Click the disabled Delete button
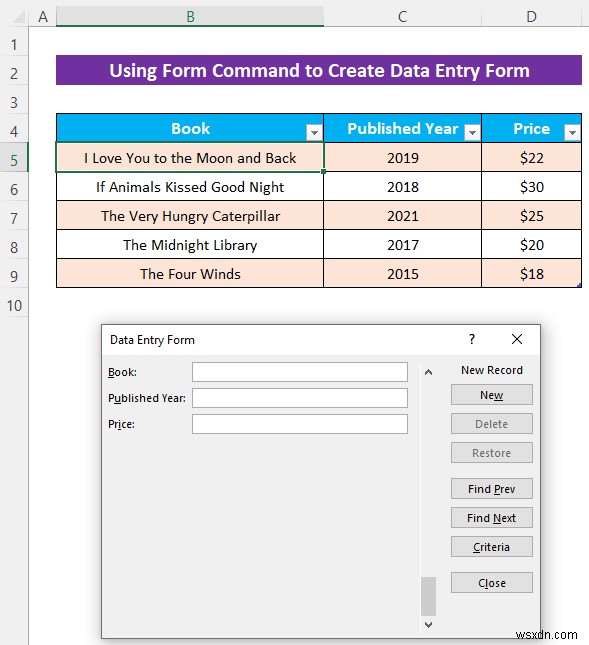This screenshot has width=589, height=645. click(x=492, y=424)
